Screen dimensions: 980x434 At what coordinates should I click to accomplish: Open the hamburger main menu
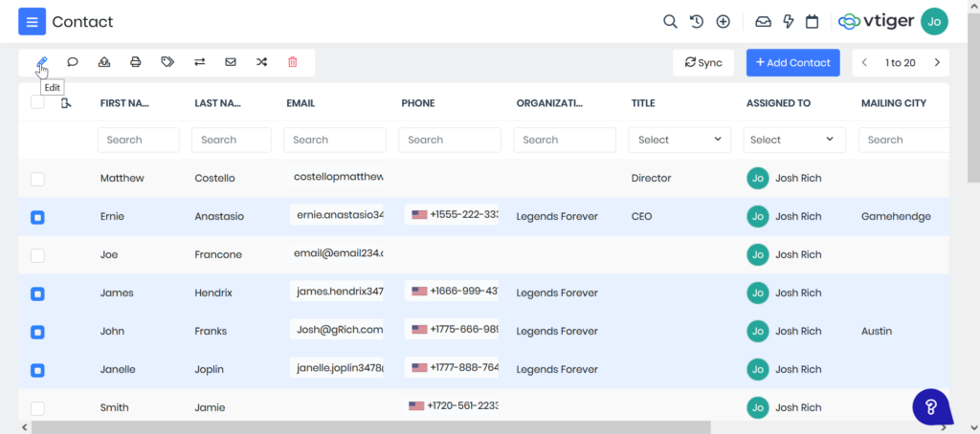click(32, 21)
